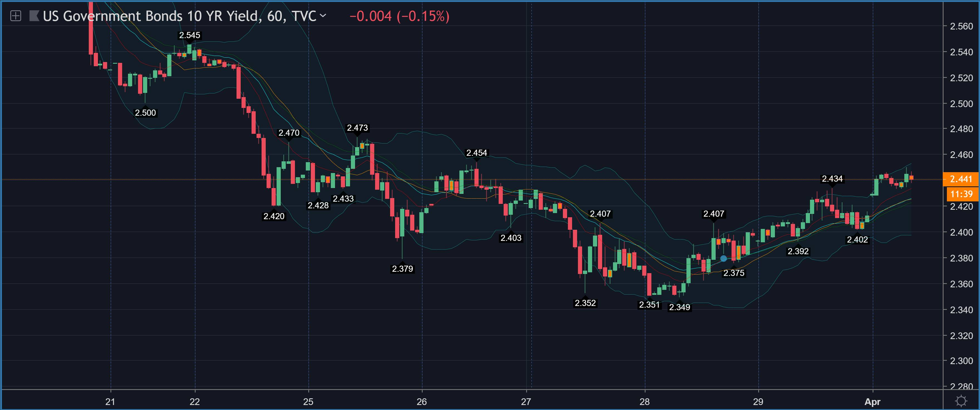Click the Apr date on time axis
Viewport: 980px width, 410px height.
click(872, 402)
